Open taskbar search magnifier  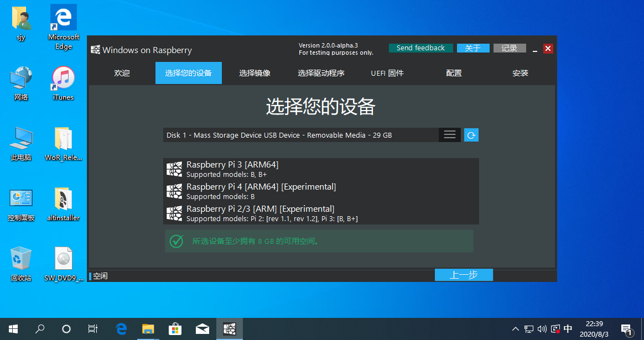point(40,329)
